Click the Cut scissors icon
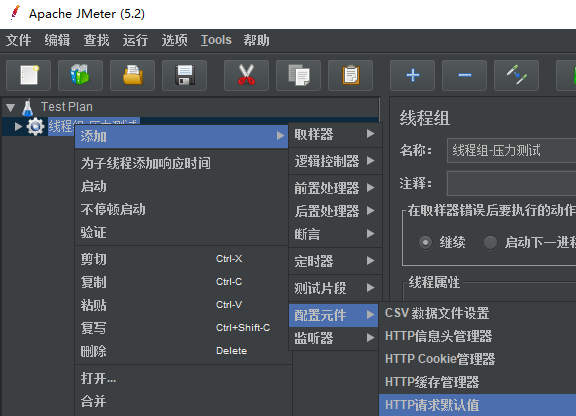The height and width of the screenshot is (416, 576). click(246, 75)
